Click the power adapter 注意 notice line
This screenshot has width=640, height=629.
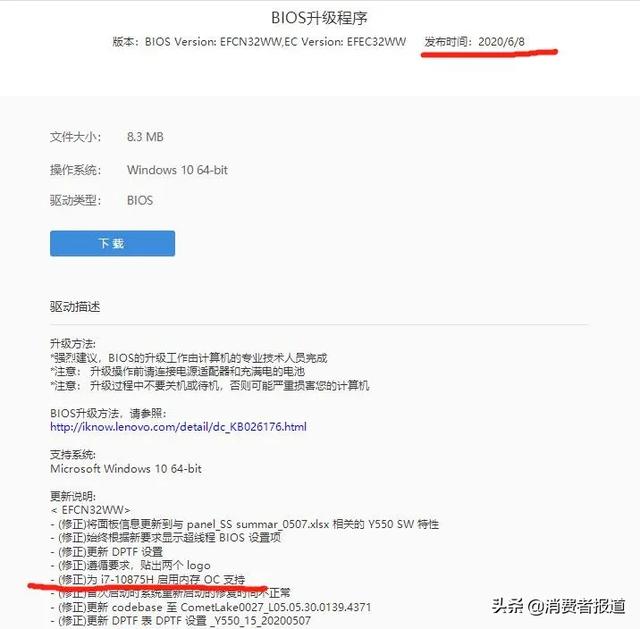point(178,371)
